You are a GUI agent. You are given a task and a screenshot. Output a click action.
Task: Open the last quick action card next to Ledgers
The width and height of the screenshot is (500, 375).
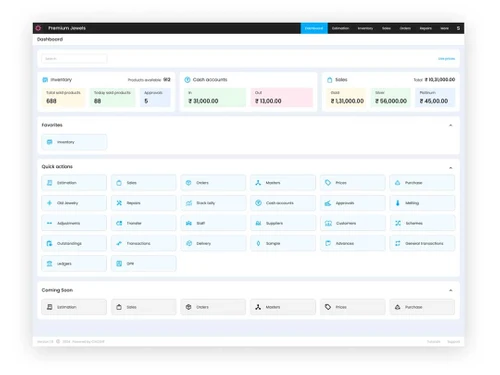tap(144, 264)
